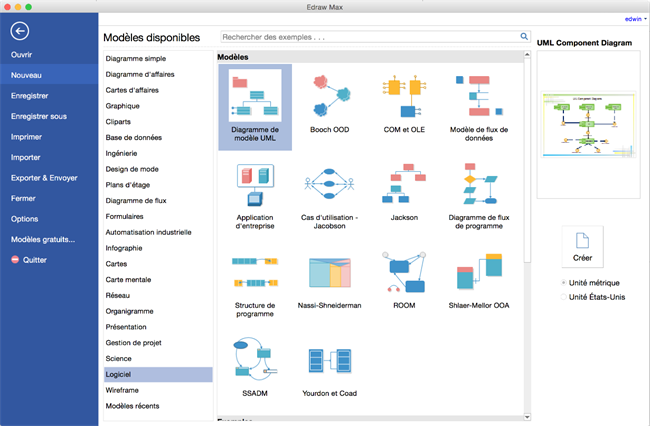
Task: Click the vertical scrollbar thumb in templates pane
Action: (527, 160)
